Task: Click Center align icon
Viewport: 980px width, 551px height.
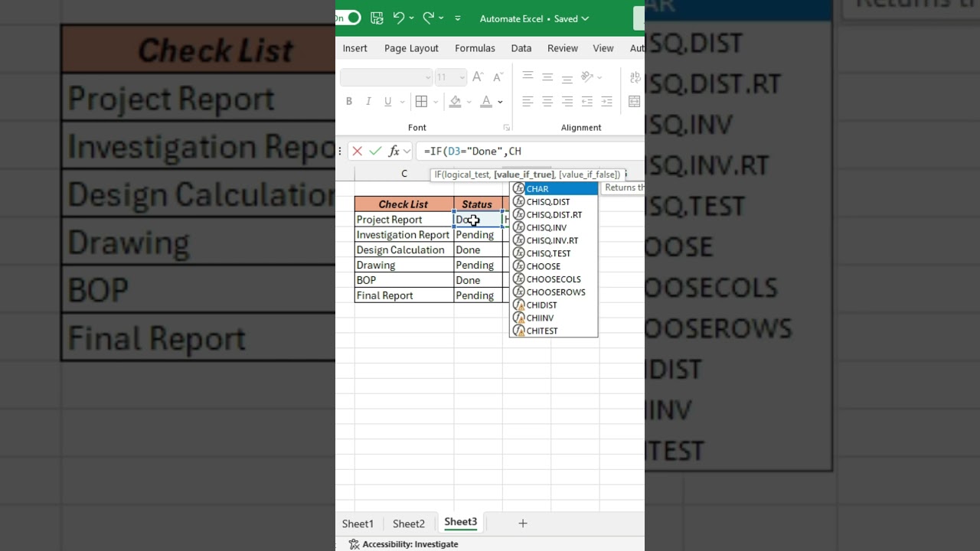Action: pos(547,102)
